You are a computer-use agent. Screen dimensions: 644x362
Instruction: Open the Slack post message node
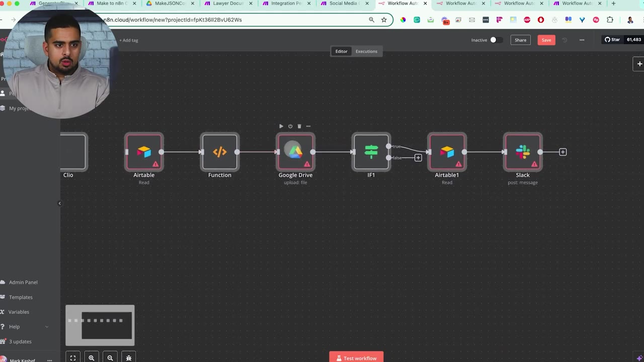tap(523, 151)
